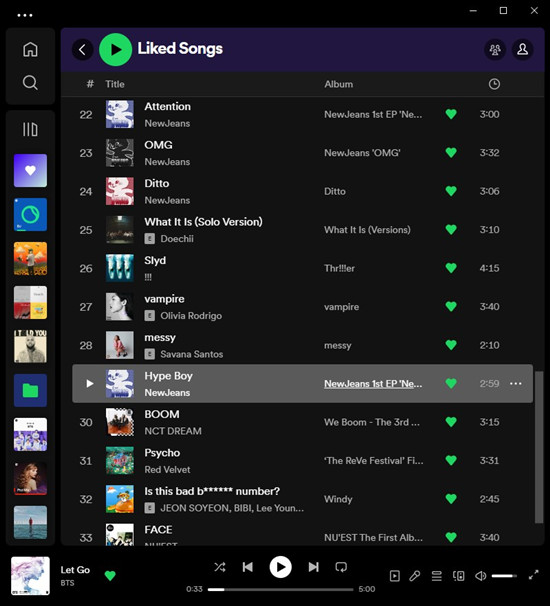
Task: Toggle the repeat mode
Action: [341, 567]
